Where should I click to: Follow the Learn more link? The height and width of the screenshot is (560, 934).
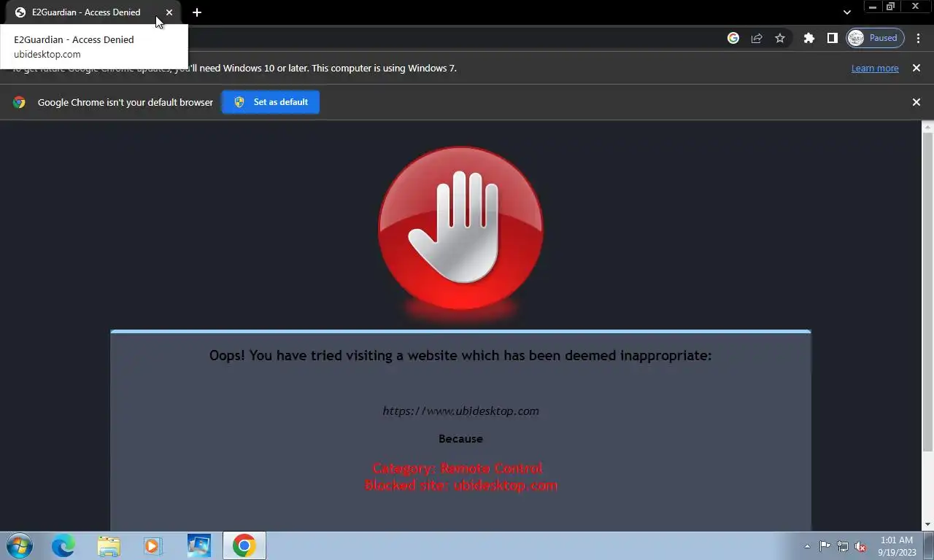875,68
